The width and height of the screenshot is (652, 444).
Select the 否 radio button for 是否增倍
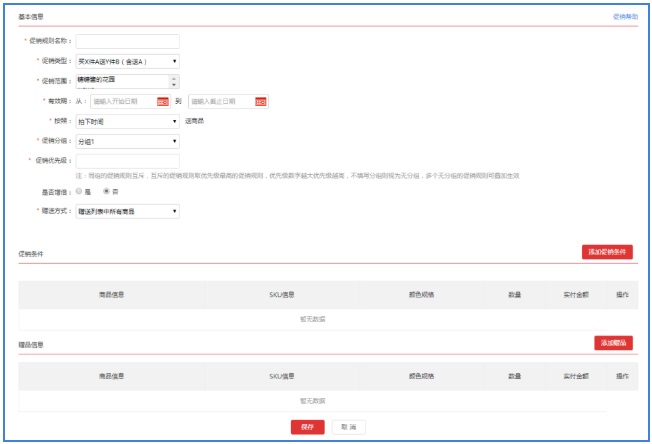(106, 191)
